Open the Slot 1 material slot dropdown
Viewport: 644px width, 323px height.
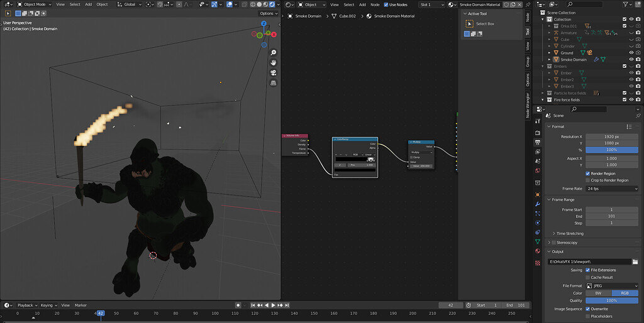click(x=431, y=4)
